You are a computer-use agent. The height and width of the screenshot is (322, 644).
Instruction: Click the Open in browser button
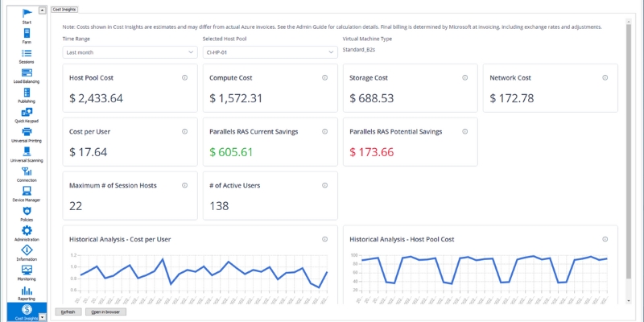(107, 311)
